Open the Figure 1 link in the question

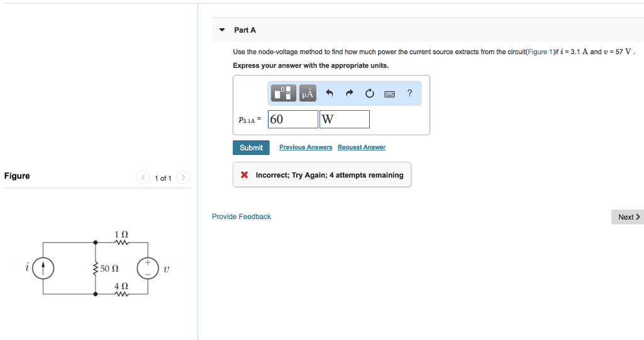tap(539, 52)
